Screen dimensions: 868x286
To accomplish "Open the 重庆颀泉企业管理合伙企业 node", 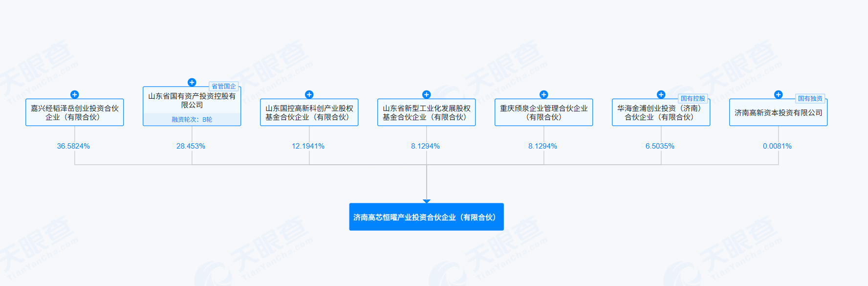I will [x=543, y=113].
